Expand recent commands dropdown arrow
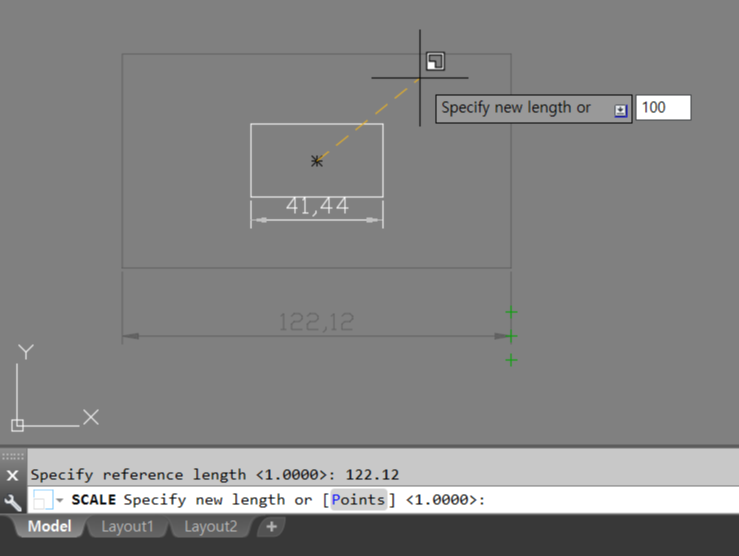The image size is (739, 556). click(x=60, y=500)
